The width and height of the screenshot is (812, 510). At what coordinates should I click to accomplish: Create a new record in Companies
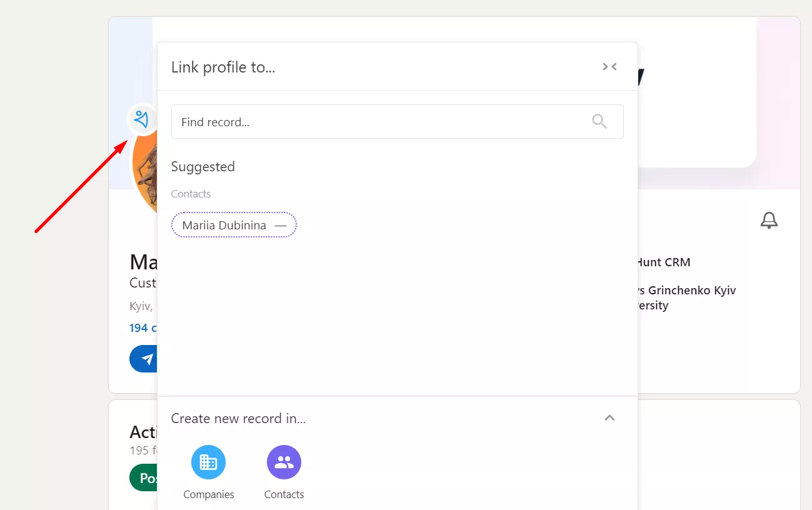pos(208,462)
